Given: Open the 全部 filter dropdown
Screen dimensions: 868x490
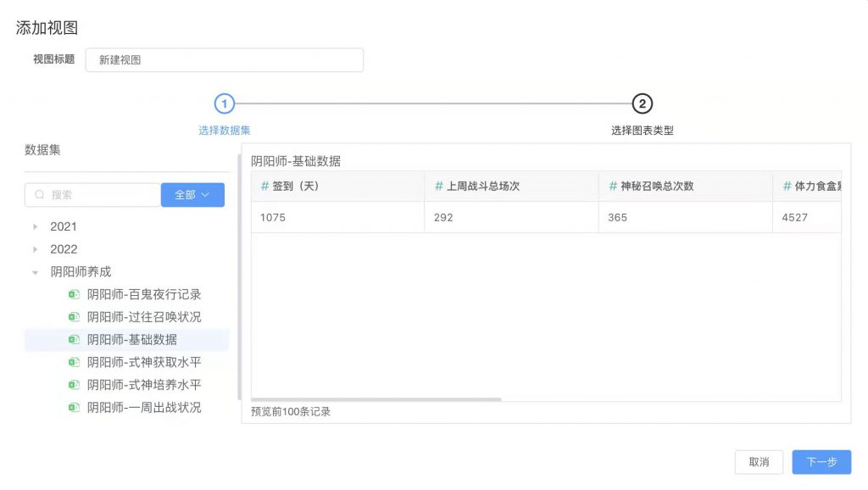Looking at the screenshot, I should [192, 195].
